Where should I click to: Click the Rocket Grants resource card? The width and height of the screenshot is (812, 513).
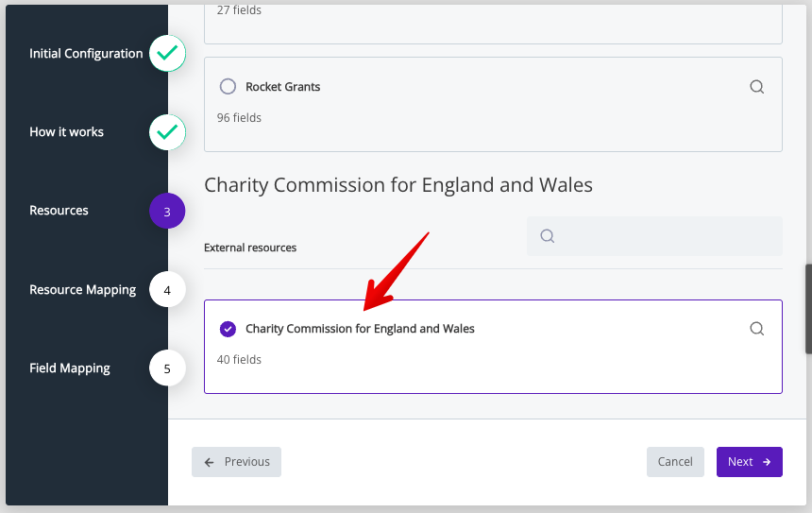point(493,104)
